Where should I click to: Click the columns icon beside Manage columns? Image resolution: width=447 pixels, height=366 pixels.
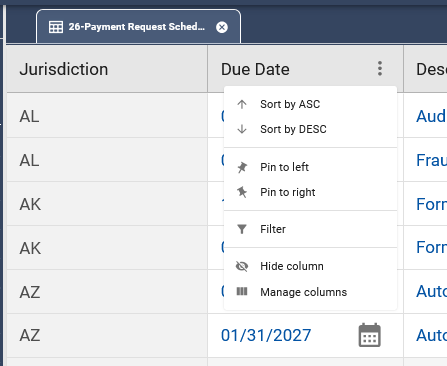(x=242, y=292)
